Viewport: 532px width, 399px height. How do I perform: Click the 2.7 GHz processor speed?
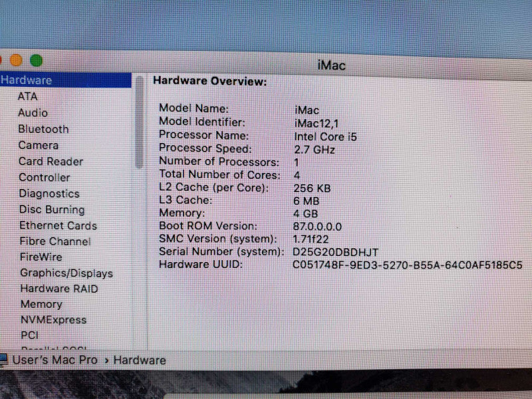[315, 150]
